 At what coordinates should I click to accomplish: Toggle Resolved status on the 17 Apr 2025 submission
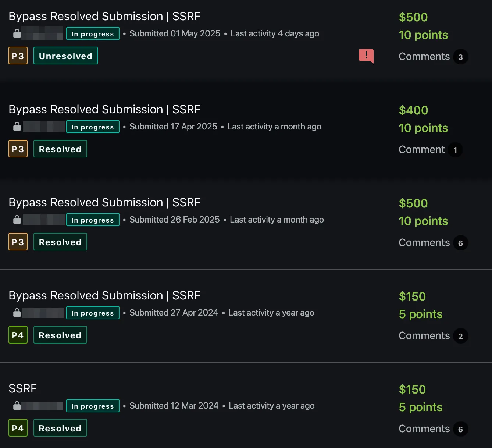(60, 149)
